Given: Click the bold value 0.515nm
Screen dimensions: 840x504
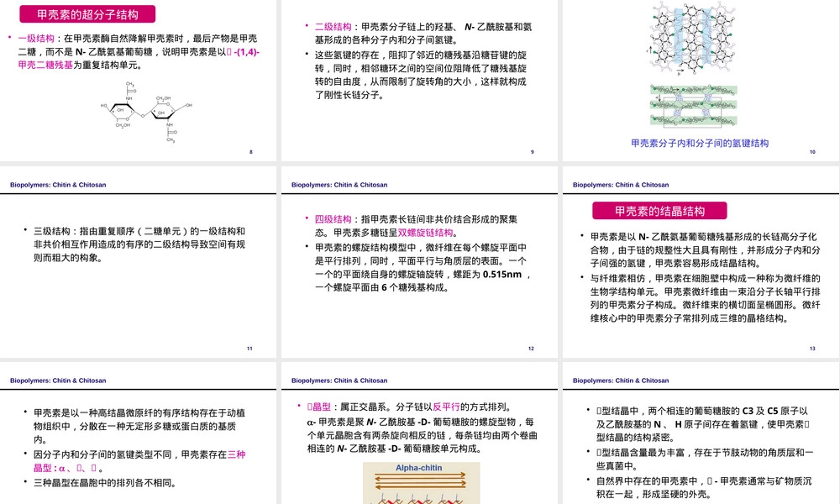Looking at the screenshot, I should (502, 274).
